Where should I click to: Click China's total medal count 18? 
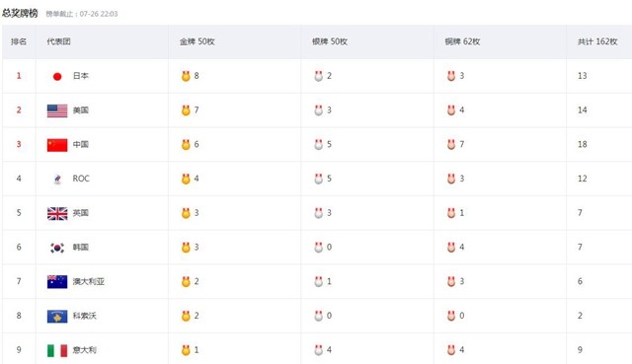582,144
